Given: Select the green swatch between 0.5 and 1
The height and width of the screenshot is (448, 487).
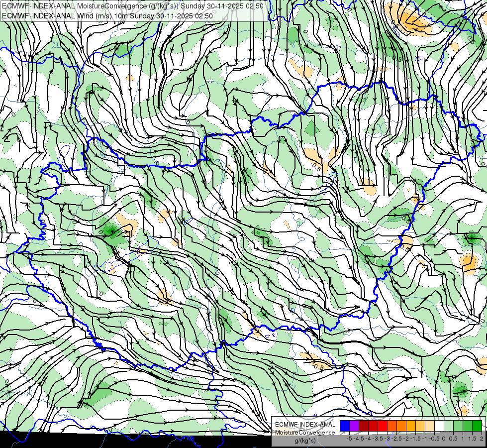Looking at the screenshot, I should (458, 426).
